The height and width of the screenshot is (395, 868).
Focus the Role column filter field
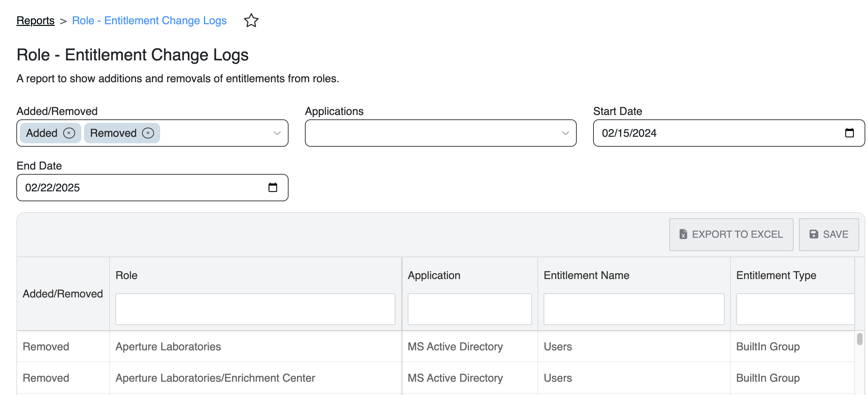click(x=255, y=309)
